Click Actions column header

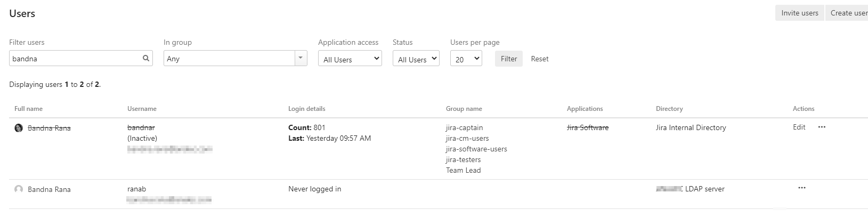tap(804, 109)
